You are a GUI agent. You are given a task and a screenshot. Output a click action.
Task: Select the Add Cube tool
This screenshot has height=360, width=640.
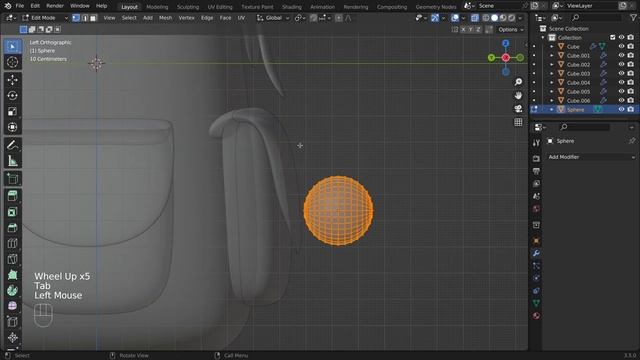(x=13, y=179)
